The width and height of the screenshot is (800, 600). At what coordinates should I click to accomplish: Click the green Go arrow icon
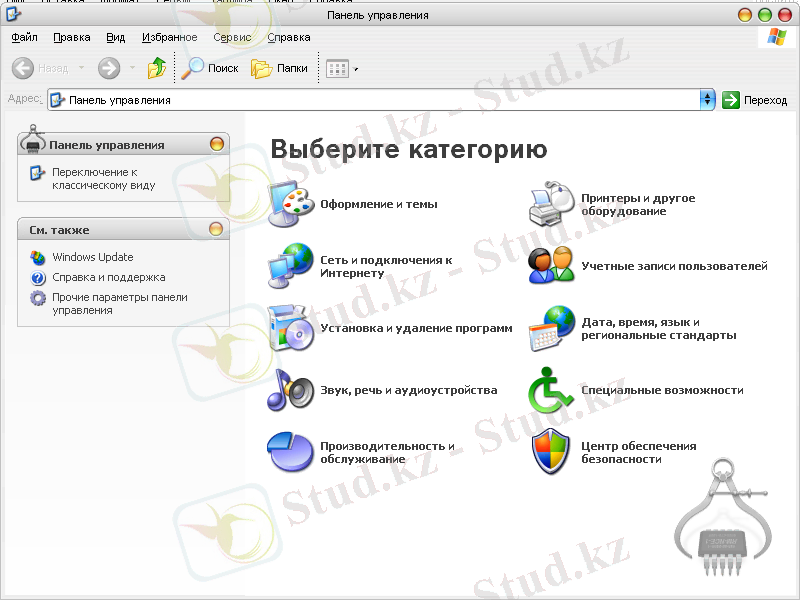tap(731, 100)
